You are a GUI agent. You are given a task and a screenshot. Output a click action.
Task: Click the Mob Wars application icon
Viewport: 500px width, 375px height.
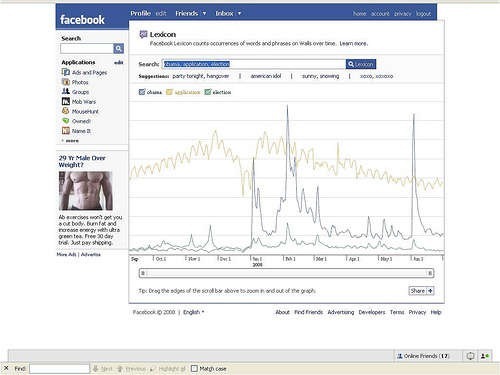pos(66,101)
